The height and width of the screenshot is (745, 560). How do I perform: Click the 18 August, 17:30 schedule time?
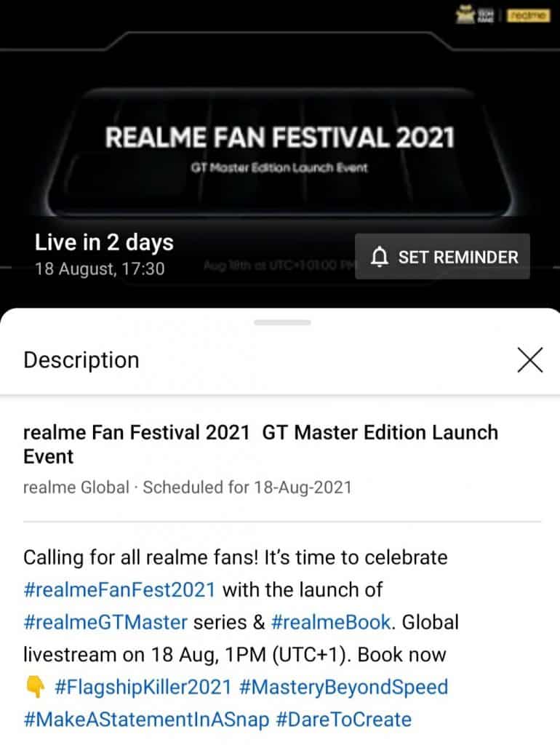100,269
